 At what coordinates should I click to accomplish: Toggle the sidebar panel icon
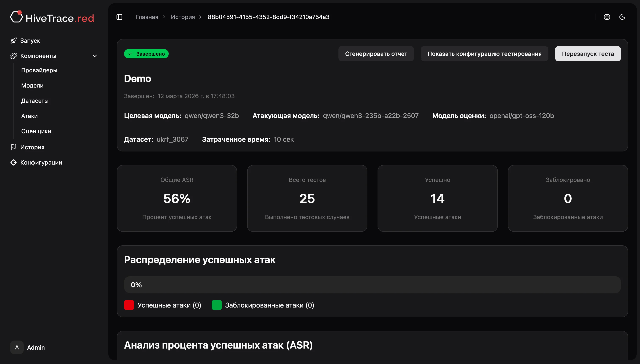click(119, 17)
